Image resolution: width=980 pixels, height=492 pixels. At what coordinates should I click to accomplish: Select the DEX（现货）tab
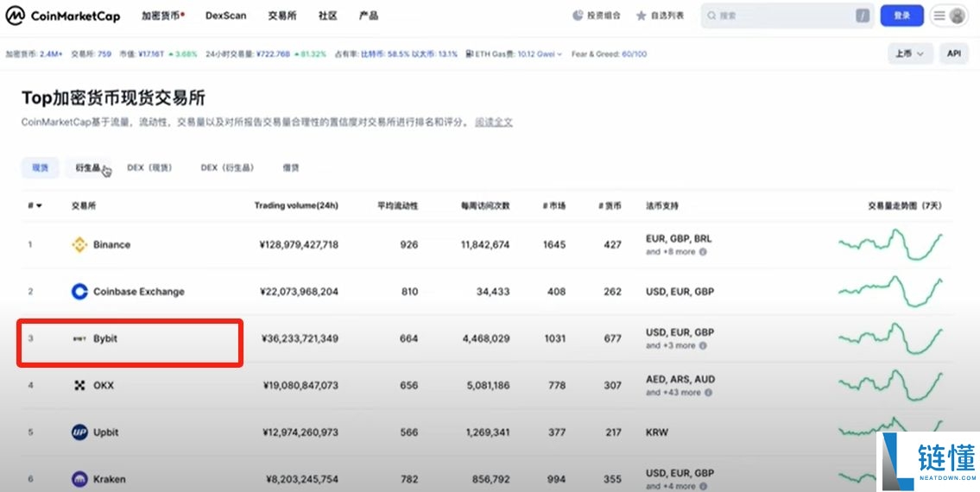pos(149,167)
